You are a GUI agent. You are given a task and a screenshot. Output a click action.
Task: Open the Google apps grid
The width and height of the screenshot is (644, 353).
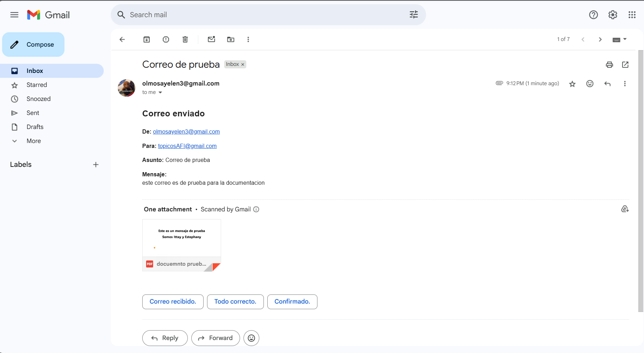(632, 15)
